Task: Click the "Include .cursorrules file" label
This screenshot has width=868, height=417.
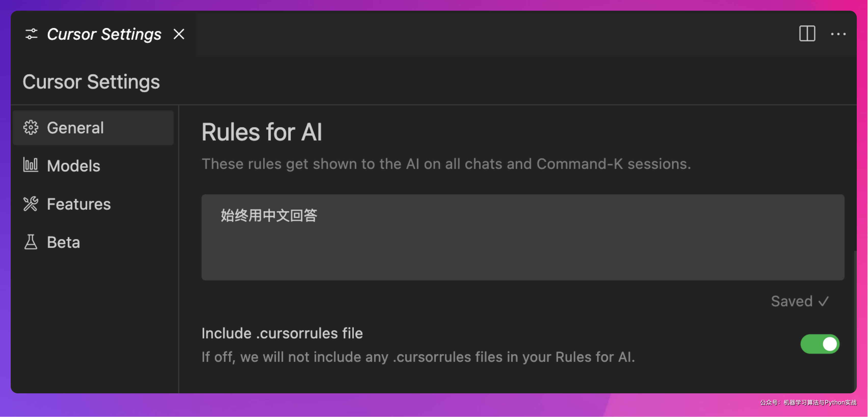Action: pyautogui.click(x=282, y=333)
